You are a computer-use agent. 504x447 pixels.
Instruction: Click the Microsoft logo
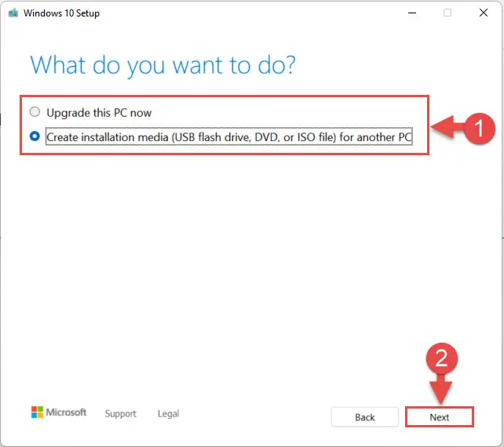pos(59,412)
